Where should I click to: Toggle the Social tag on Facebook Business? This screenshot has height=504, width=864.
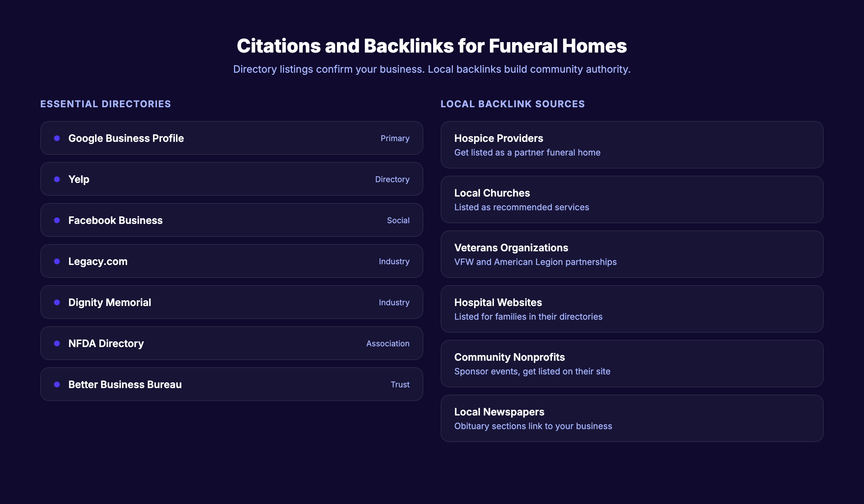[x=398, y=220]
